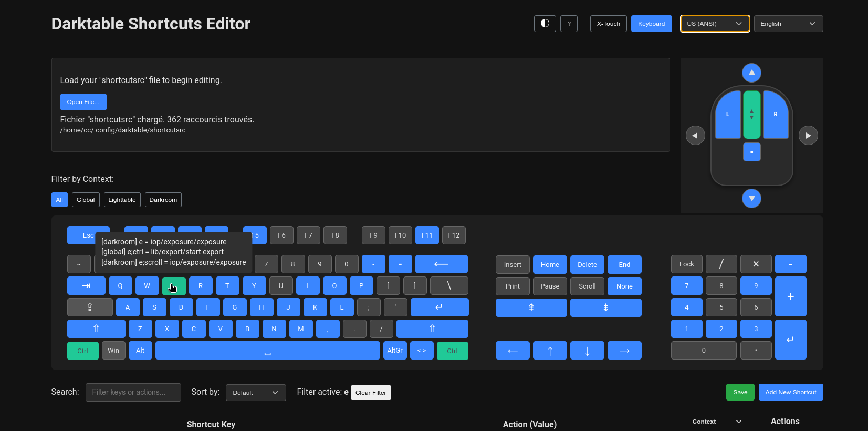Click the mouse scroll-left arrow button
Screen dimensions: 868x431
pos(695,136)
